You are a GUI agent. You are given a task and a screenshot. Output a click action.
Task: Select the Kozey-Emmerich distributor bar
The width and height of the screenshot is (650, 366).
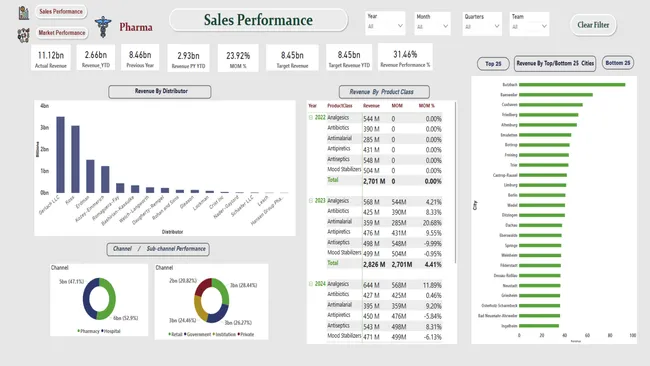[x=105, y=179]
